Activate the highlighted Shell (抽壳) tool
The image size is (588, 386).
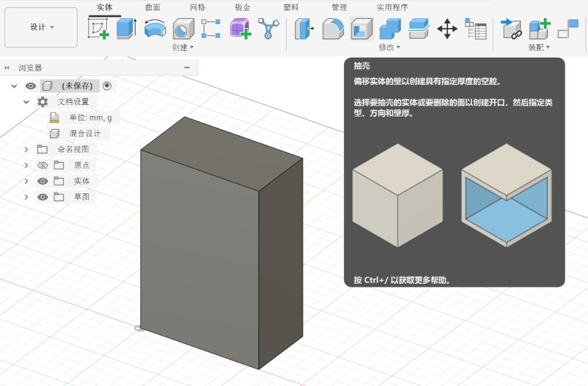point(362,28)
